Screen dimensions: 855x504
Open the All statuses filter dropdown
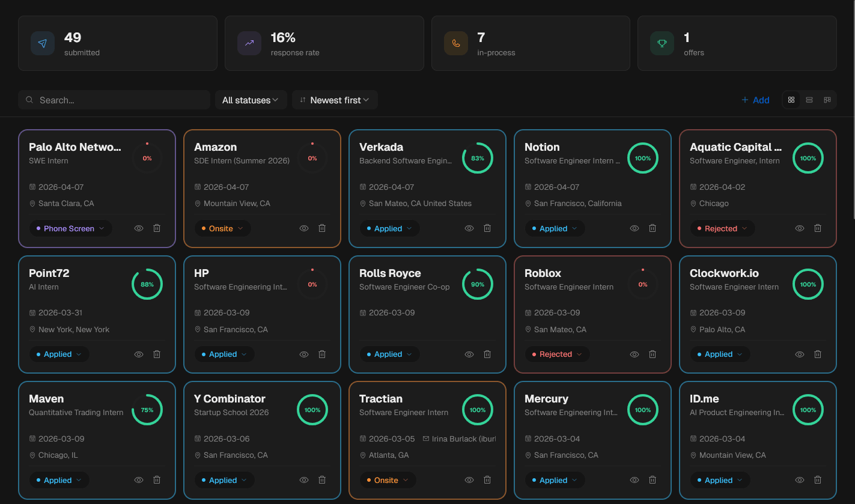[x=251, y=100]
